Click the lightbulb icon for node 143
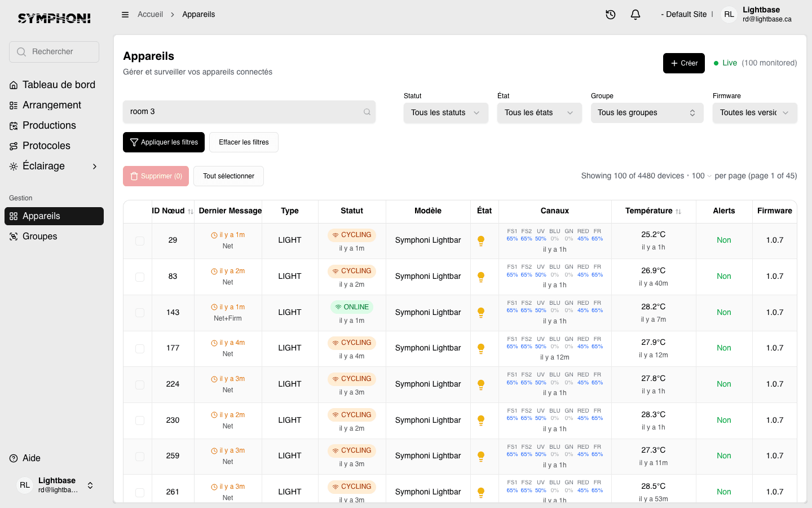Image resolution: width=812 pixels, height=508 pixels. [x=481, y=313]
